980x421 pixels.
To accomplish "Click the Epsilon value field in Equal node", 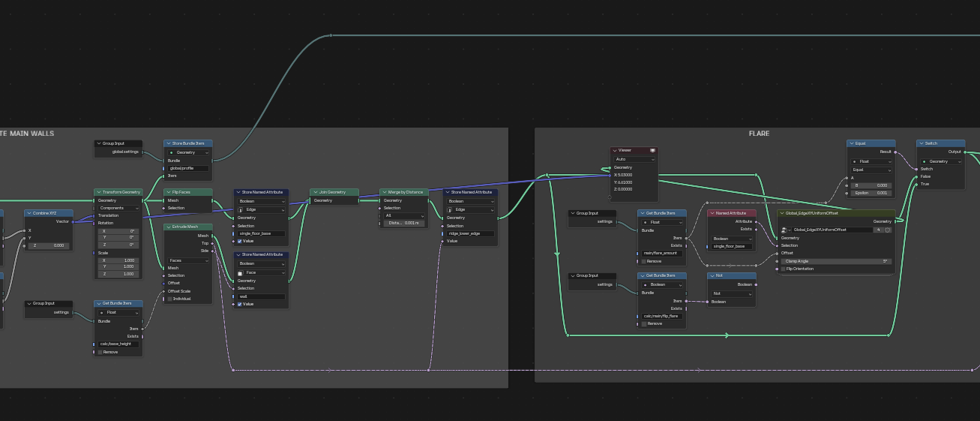I will point(872,193).
